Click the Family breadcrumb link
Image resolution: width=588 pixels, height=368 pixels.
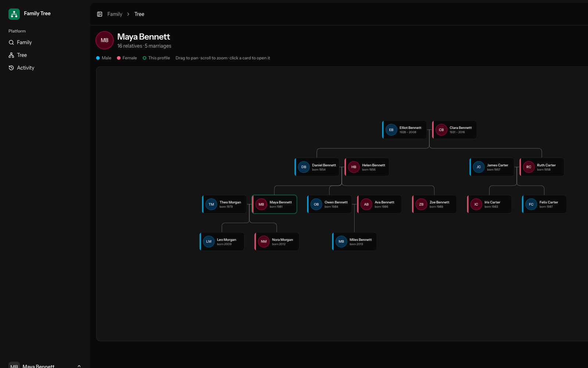pyautogui.click(x=115, y=14)
